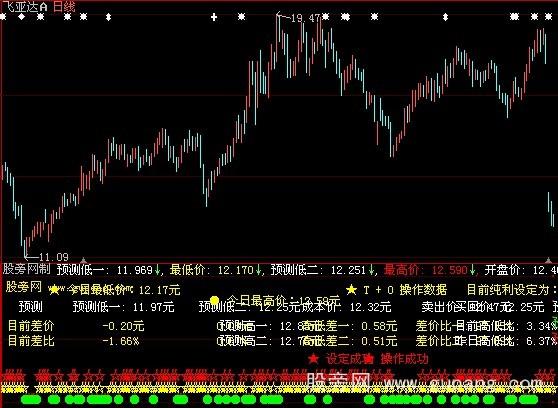The height and width of the screenshot is (408, 558).
Task: Click the yellow circle next to 今日最高价
Action: coord(214,300)
